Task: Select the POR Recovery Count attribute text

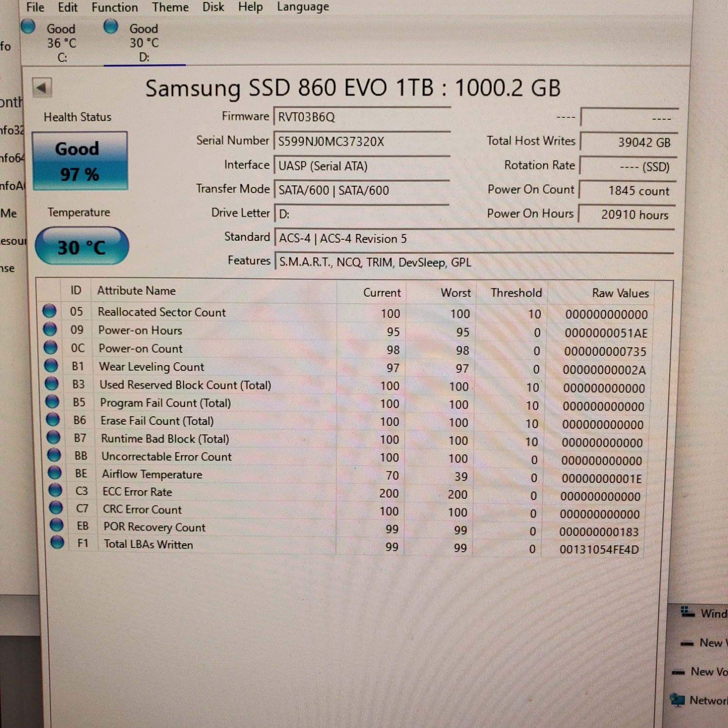Action: click(154, 527)
